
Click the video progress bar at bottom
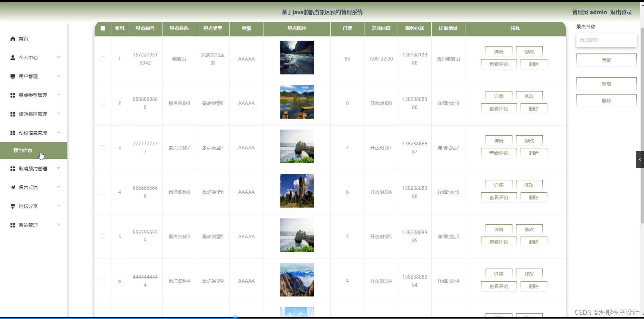pyautogui.click(x=322, y=317)
